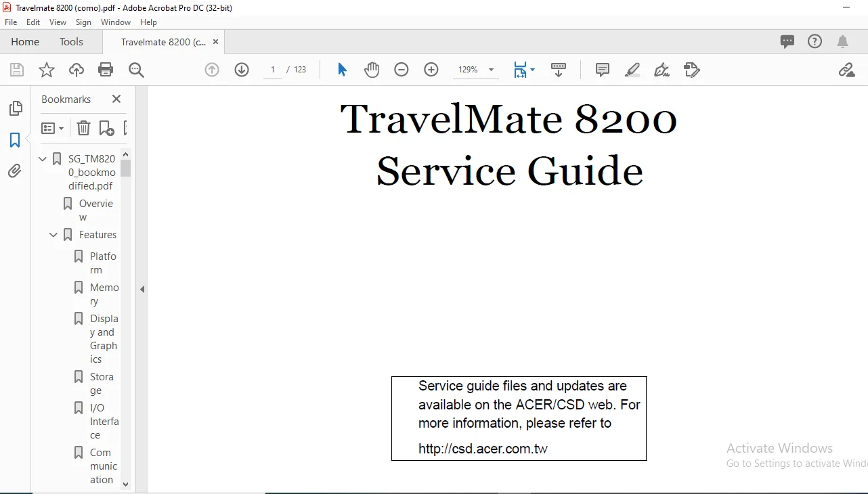
Task: Go to previous page arrow
Action: (212, 70)
